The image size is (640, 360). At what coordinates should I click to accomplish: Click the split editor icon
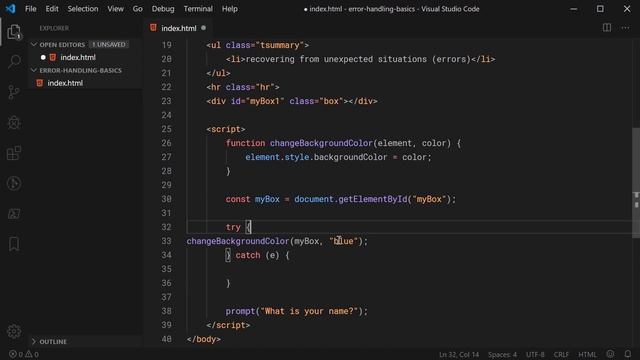[x=607, y=28]
